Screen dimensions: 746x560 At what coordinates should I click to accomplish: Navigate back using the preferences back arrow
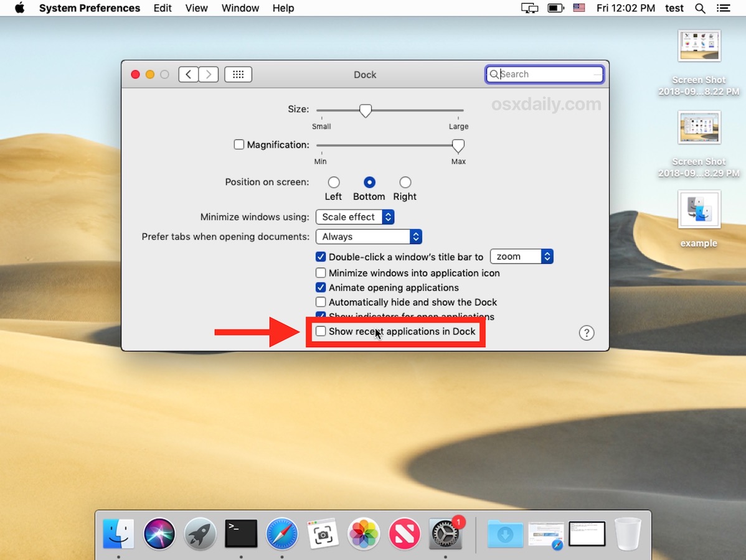[188, 74]
